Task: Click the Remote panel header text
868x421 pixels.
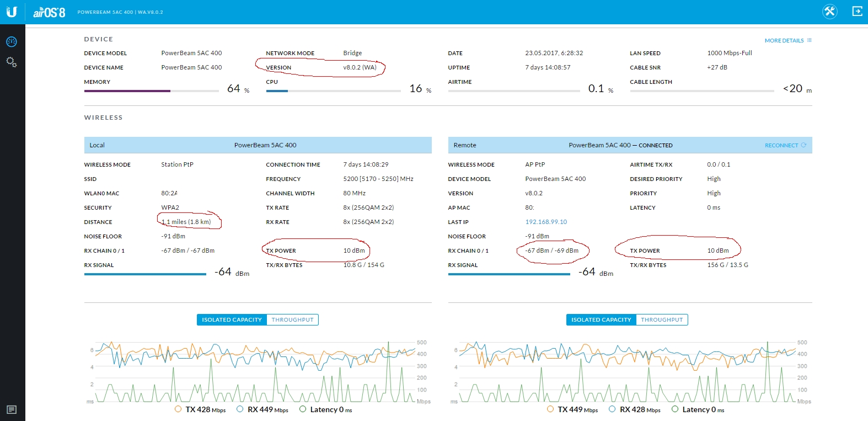Action: coord(620,145)
